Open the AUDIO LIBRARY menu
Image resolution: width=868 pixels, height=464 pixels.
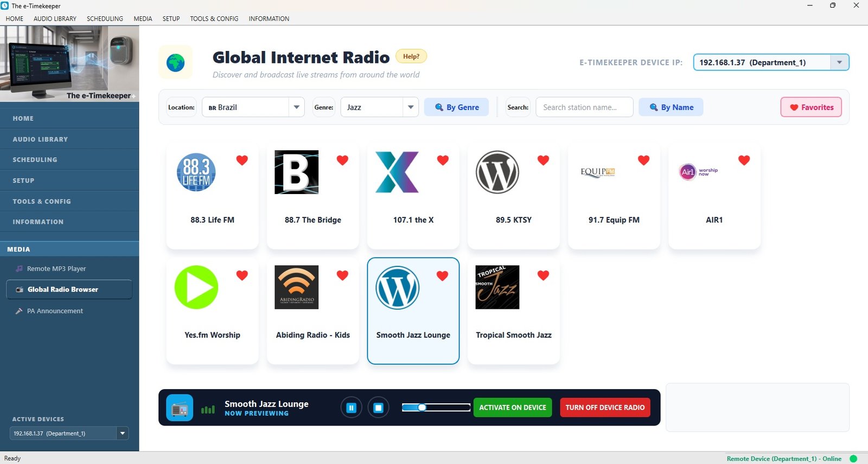55,18
